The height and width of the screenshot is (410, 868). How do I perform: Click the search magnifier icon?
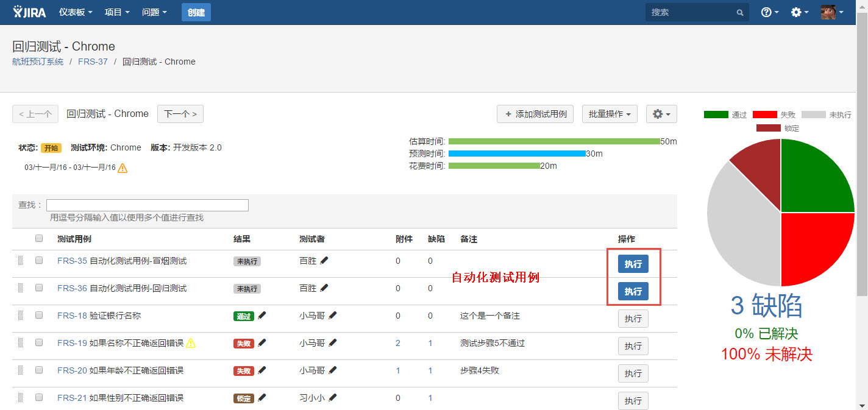tap(739, 13)
